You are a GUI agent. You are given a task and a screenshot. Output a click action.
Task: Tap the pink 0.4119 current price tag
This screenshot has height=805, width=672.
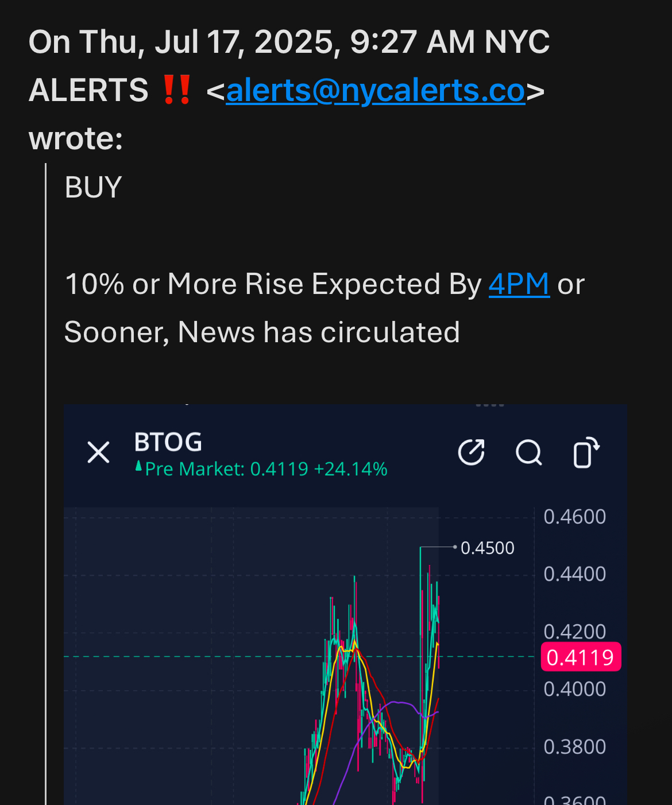581,657
